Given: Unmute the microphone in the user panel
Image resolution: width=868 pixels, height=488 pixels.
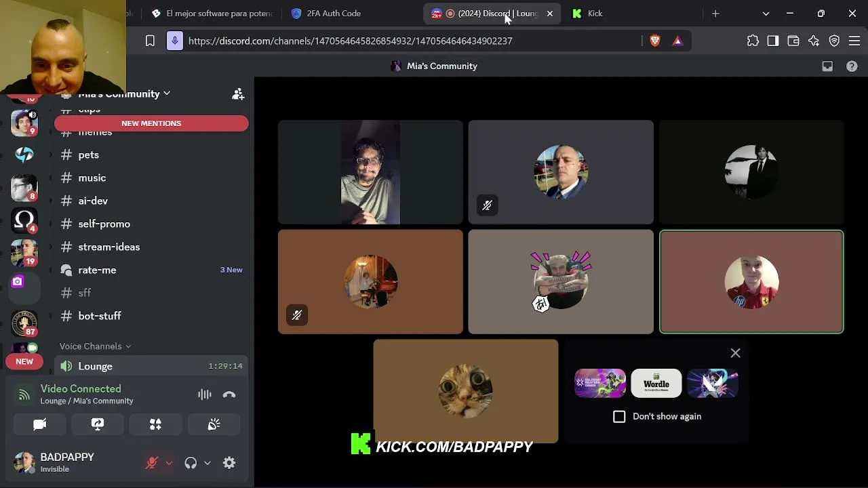Looking at the screenshot, I should [152, 463].
